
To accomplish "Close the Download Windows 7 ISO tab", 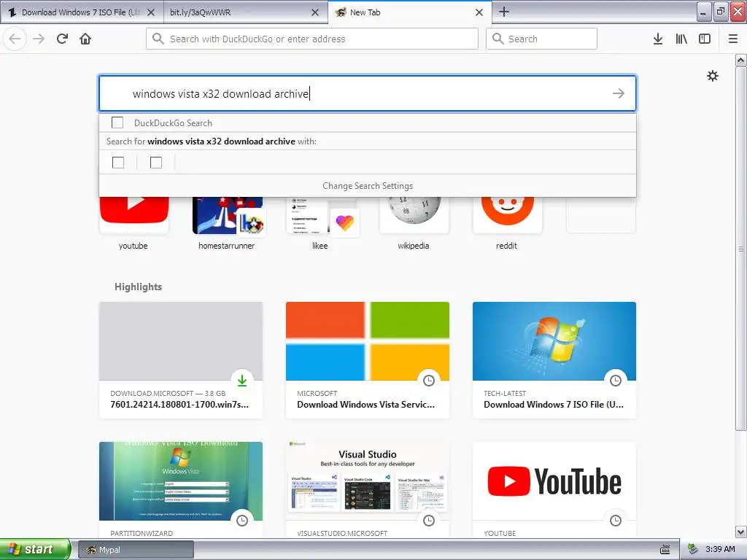I will click(x=151, y=12).
